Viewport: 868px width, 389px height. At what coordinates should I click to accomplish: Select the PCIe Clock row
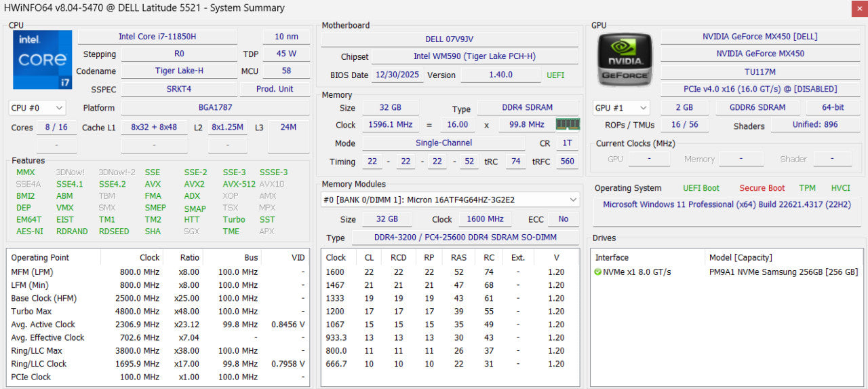pos(158,377)
